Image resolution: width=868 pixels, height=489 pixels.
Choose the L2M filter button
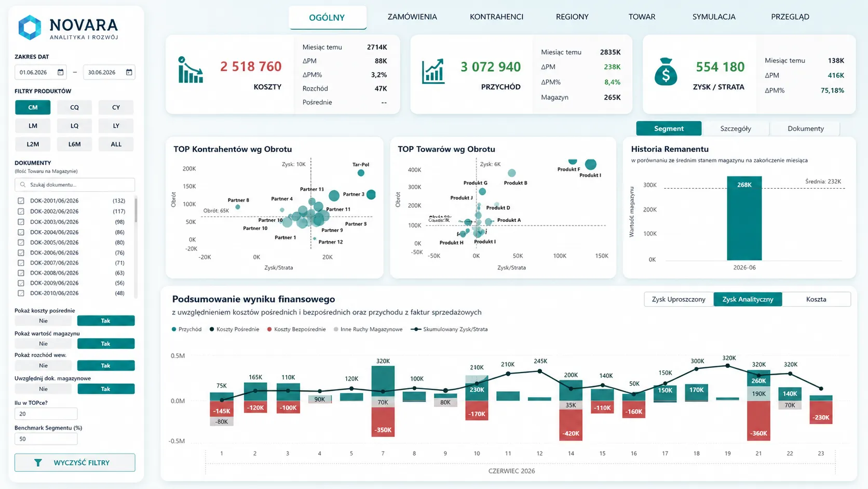[x=33, y=144]
